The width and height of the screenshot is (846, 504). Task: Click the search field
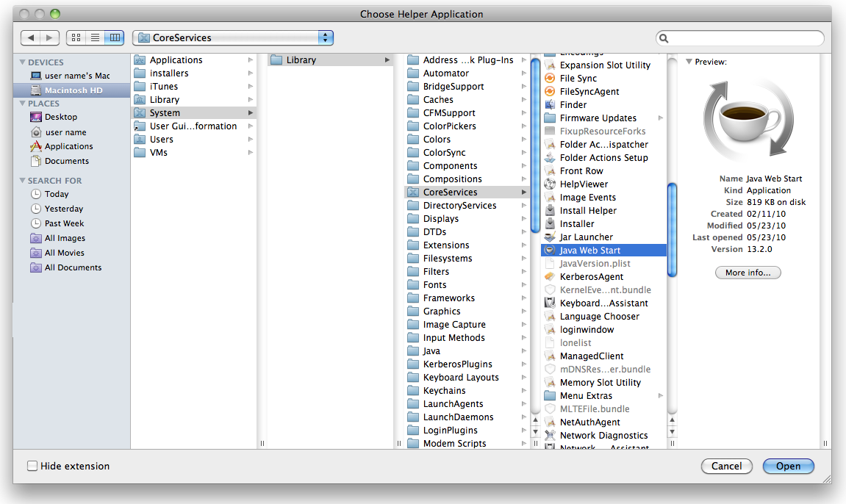[739, 38]
